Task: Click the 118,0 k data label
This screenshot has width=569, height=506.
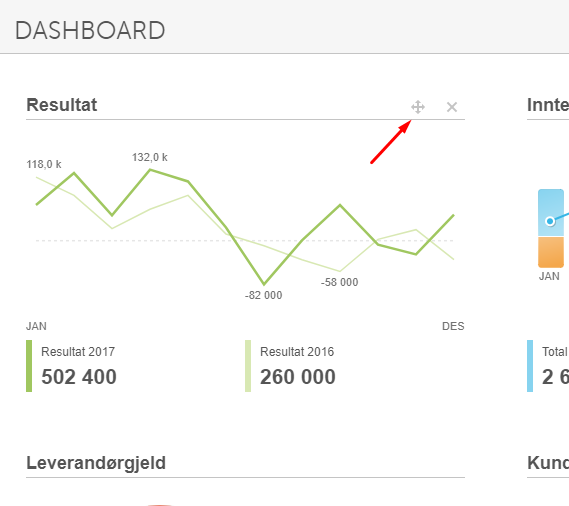Action: click(44, 164)
